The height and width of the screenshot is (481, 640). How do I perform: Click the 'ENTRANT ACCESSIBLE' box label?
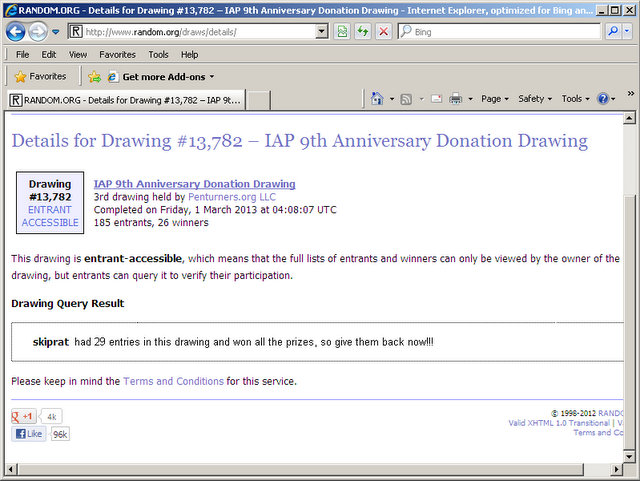50,216
